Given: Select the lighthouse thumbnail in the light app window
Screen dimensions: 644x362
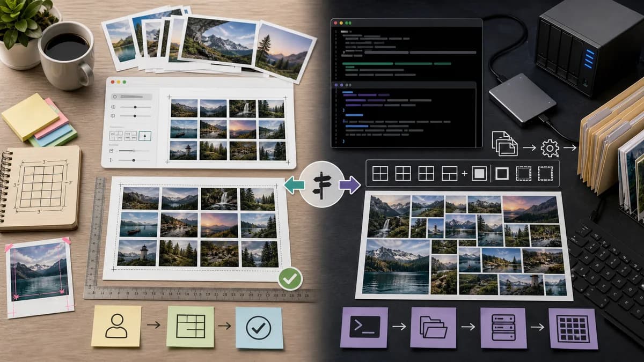Looking at the screenshot, I should tap(184, 150).
